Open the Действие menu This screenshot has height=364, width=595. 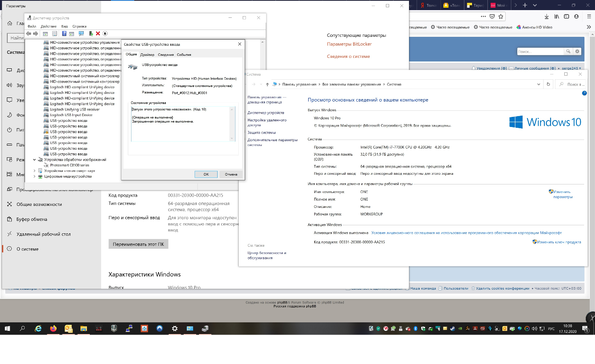(x=49, y=26)
